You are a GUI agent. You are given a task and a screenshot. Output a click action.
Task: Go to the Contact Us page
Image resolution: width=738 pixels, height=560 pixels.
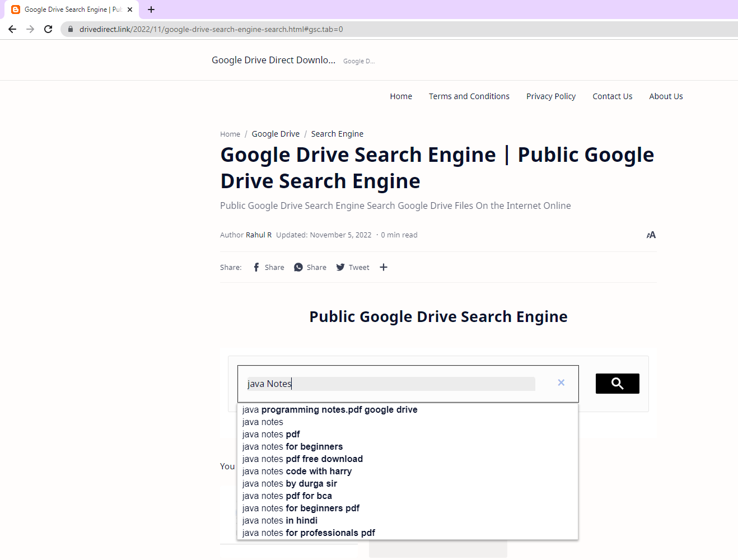[x=613, y=96]
